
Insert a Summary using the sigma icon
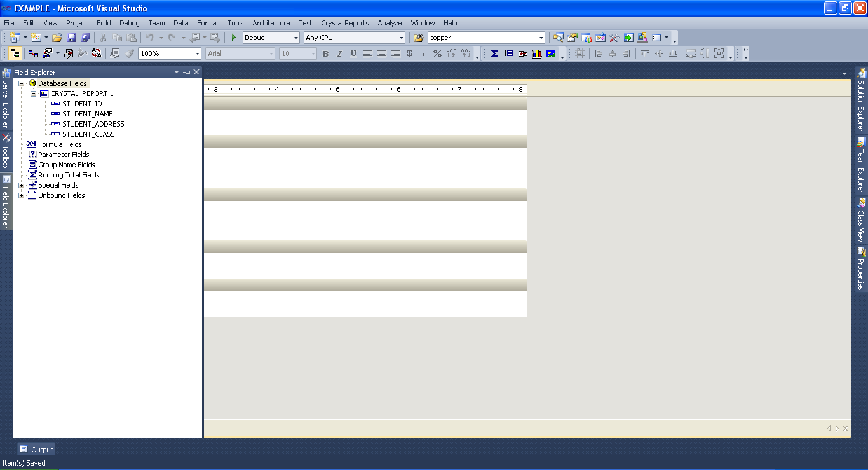click(x=494, y=53)
